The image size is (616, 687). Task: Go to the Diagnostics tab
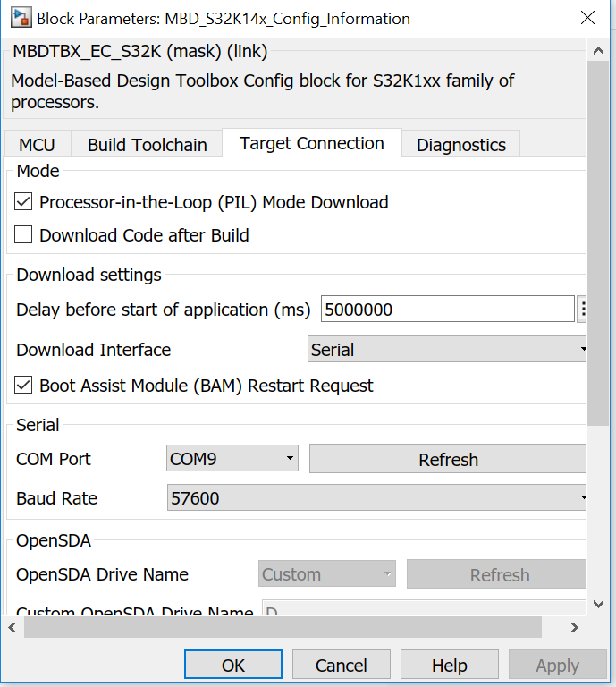[x=461, y=145]
